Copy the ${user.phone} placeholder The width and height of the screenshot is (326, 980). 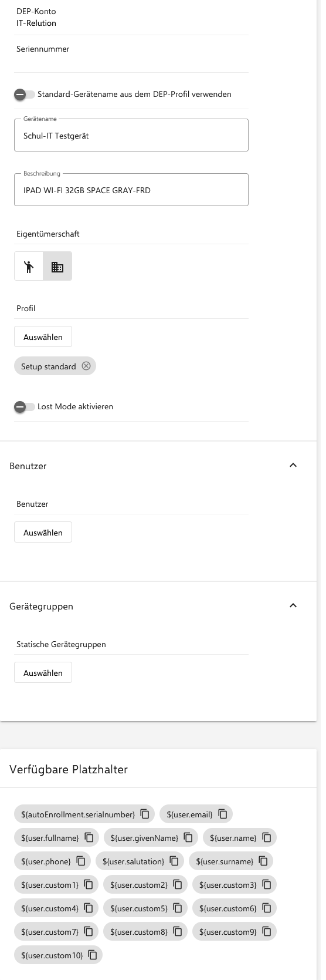81,861
